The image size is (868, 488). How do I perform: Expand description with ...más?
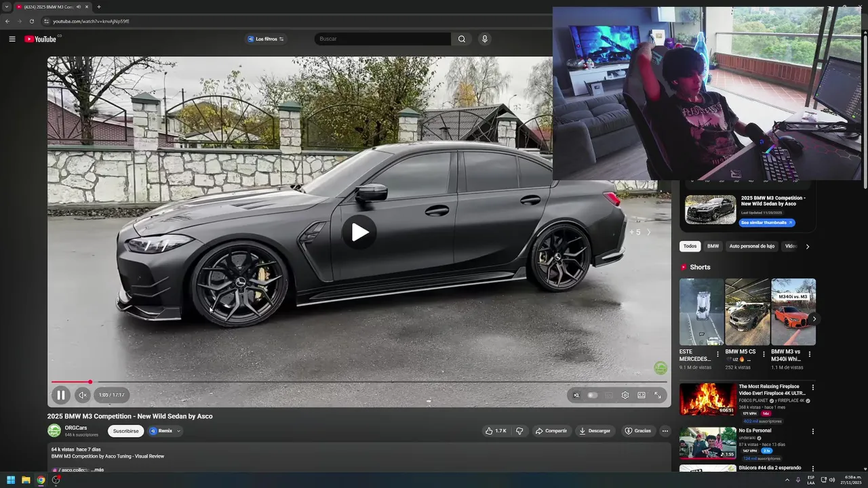(96, 470)
